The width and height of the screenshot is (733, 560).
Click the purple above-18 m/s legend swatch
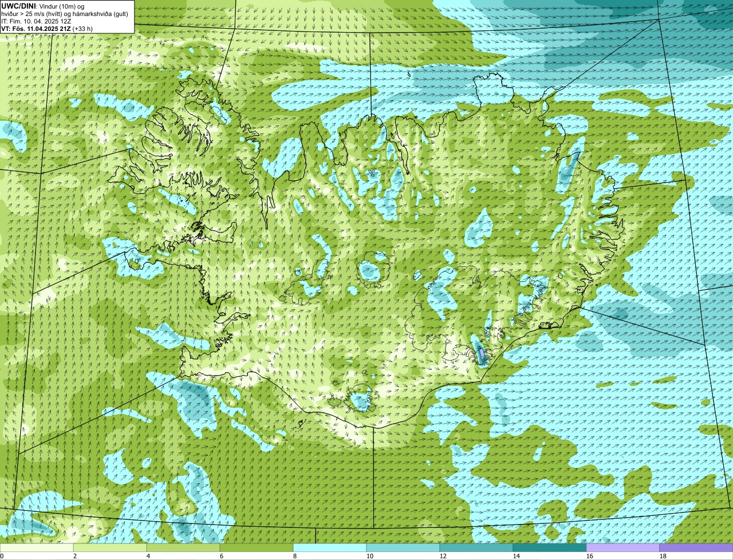point(696,547)
